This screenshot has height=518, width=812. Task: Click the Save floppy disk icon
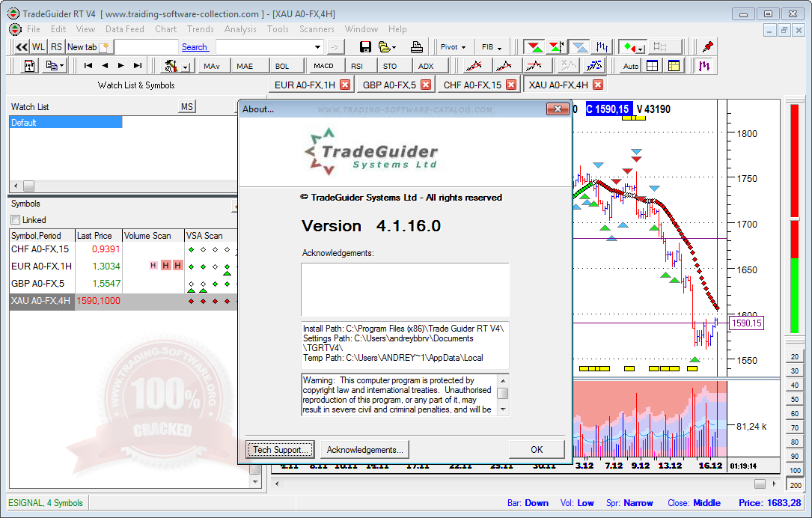pos(365,46)
